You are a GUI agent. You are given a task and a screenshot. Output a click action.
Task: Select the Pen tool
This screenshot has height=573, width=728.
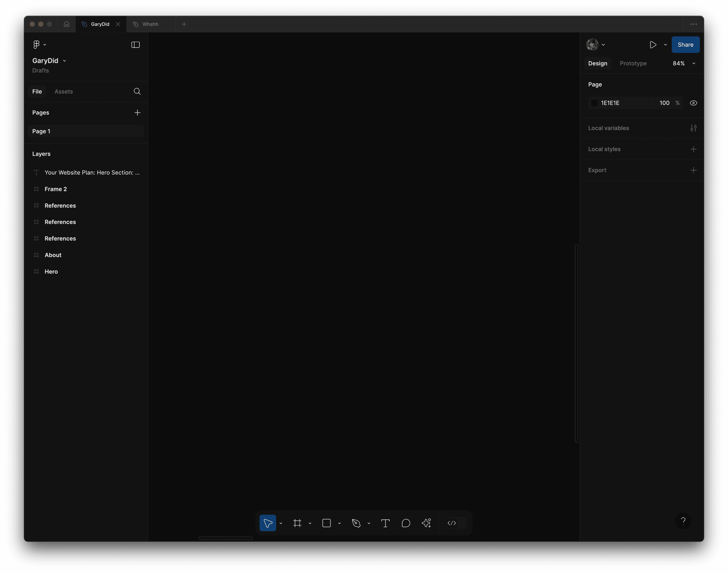[356, 523]
